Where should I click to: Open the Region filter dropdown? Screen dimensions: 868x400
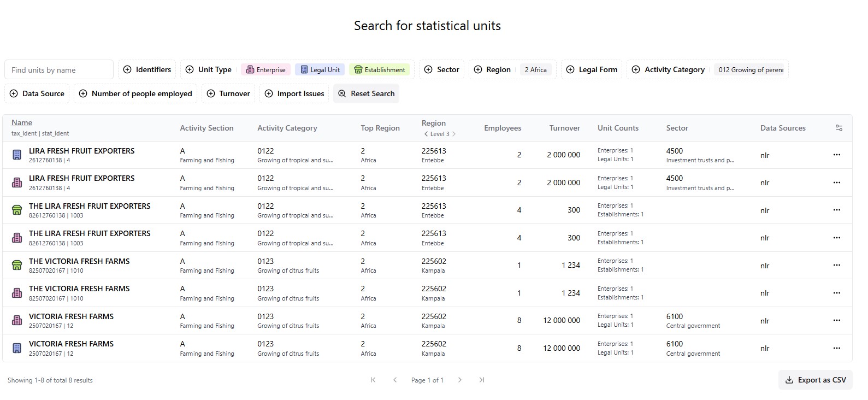pos(492,69)
